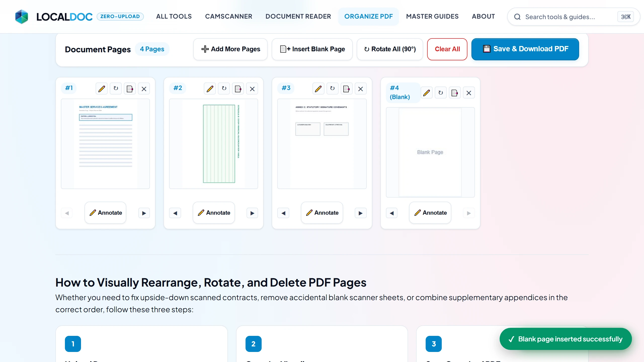Screen dimensions: 644x362
Task: Click the Annotate button under page #2
Action: pyautogui.click(x=214, y=213)
